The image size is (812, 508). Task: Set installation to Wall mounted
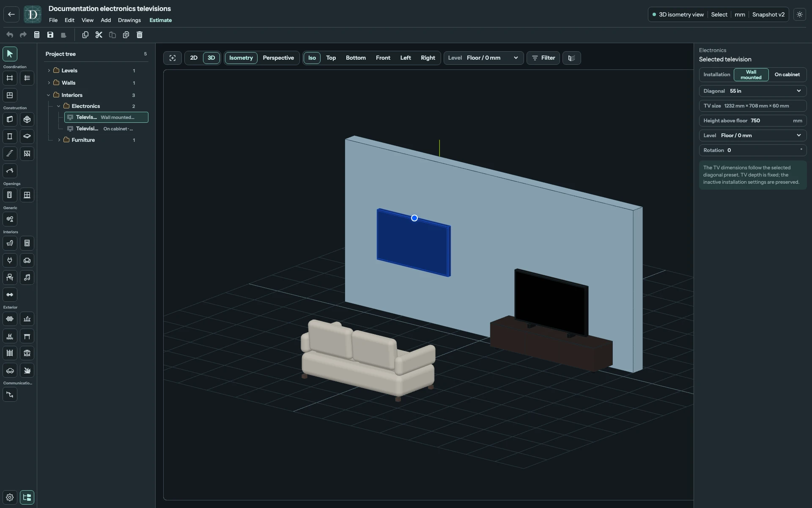(x=751, y=75)
